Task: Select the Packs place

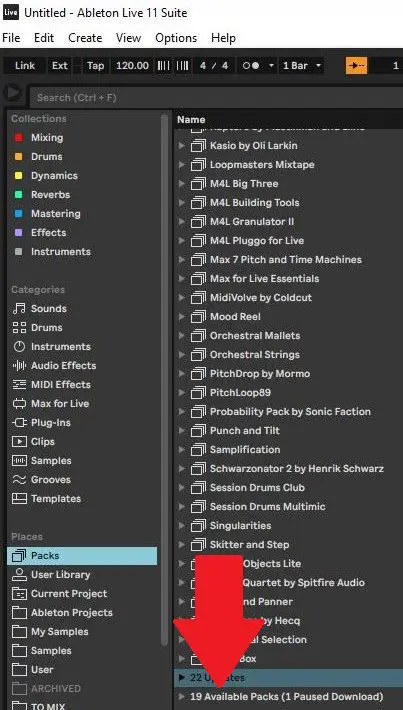Action: (82, 556)
